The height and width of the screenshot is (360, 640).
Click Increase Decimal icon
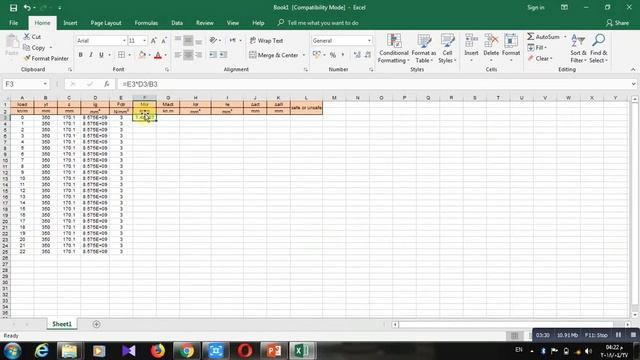(357, 55)
